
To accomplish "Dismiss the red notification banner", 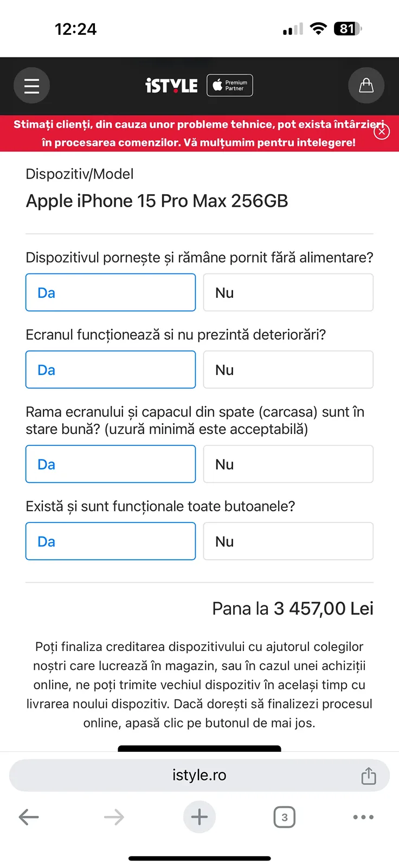I will tap(382, 132).
